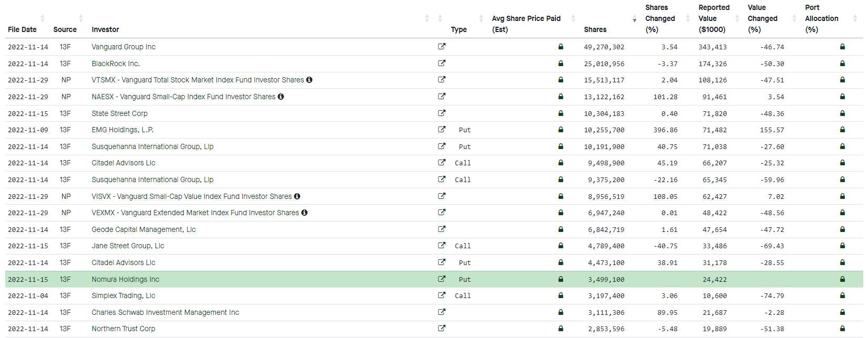Open Charles Schwab Investment Management Inc link
Image resolution: width=868 pixels, height=338 pixels.
point(165,312)
